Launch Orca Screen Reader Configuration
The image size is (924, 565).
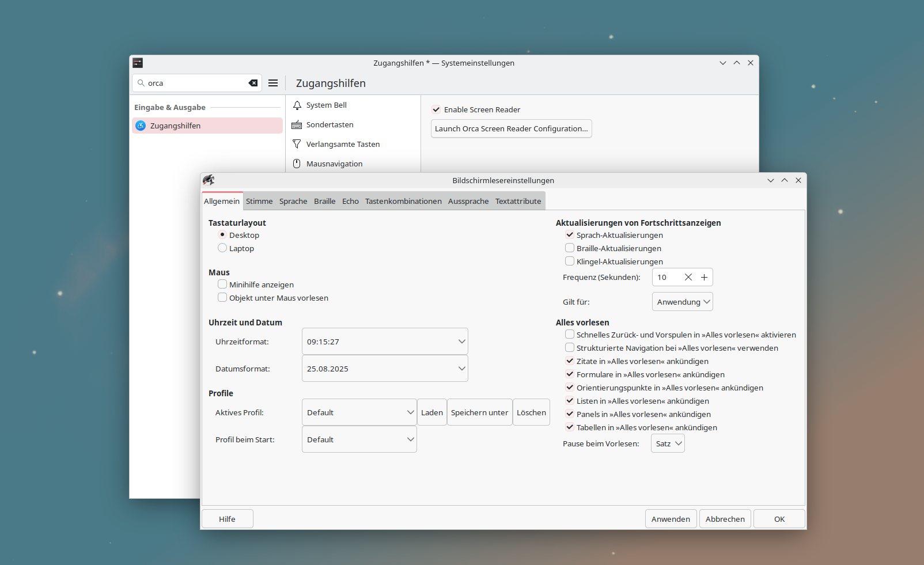511,128
